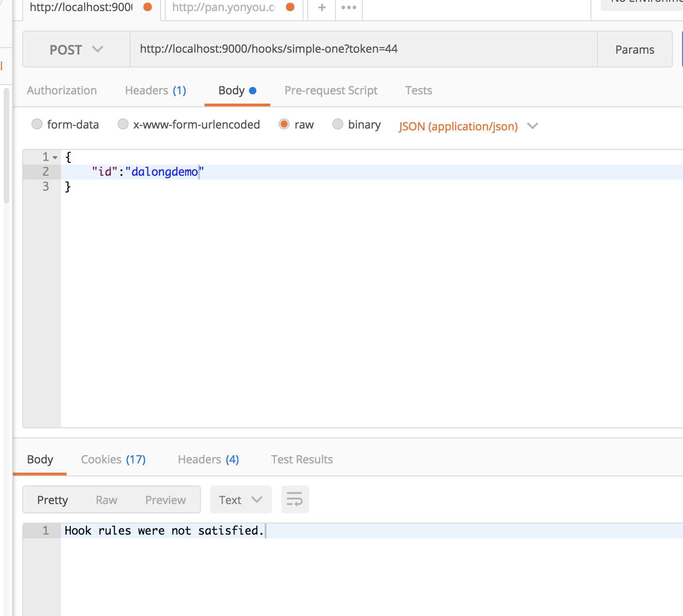Screen dimensions: 683x616
Task: Select the raw body radio button
Action: [x=284, y=124]
